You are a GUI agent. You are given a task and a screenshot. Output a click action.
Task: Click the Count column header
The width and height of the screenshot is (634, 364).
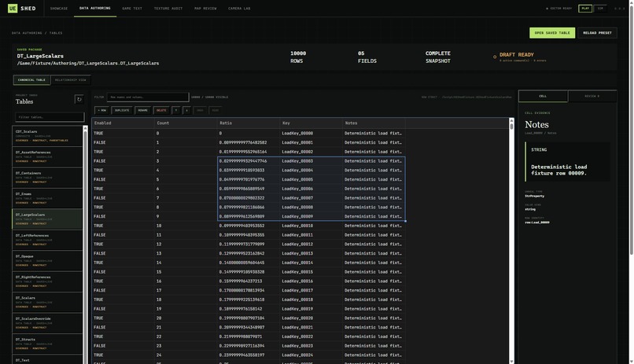click(x=186, y=123)
